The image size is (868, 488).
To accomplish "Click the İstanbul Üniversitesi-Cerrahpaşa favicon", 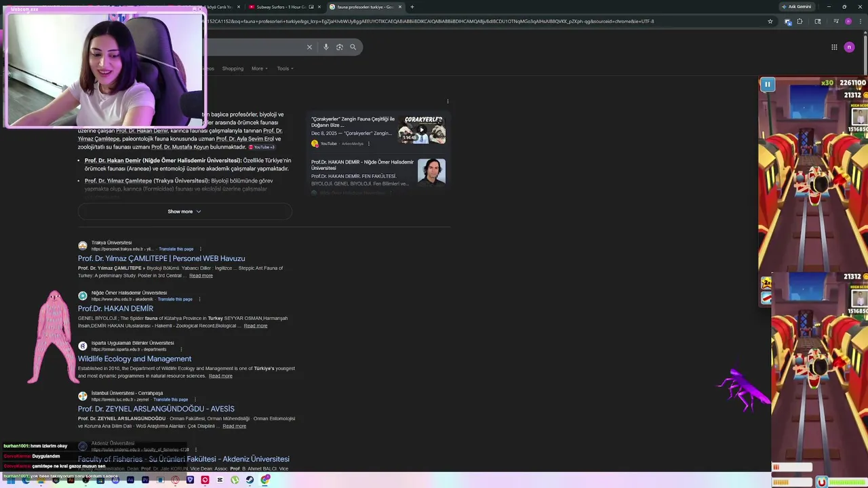I will click(x=83, y=396).
